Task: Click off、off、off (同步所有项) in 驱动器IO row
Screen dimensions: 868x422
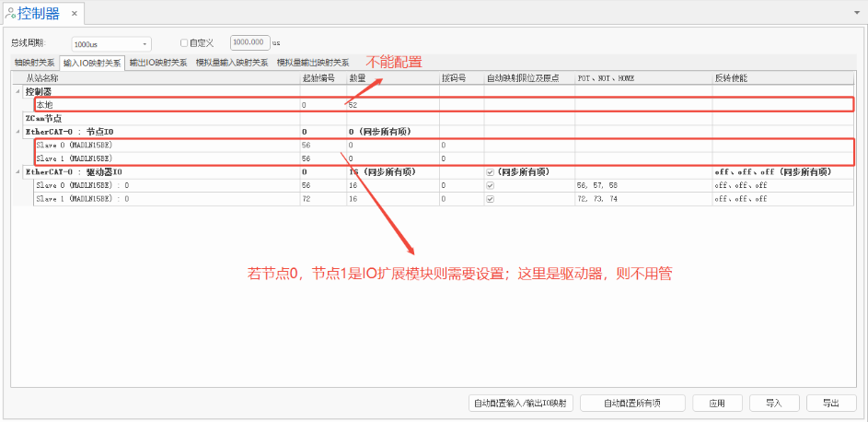Action: [784, 172]
